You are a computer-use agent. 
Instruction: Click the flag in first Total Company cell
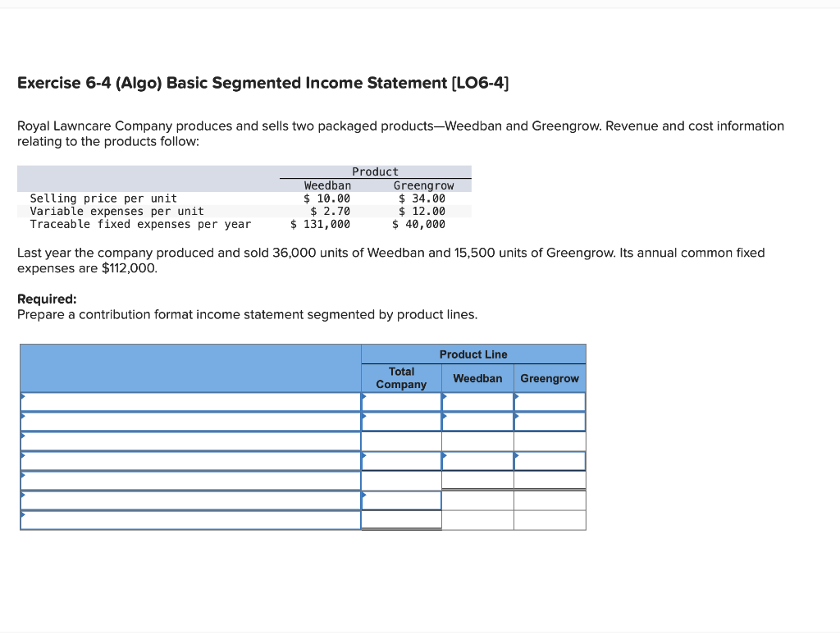pos(363,396)
